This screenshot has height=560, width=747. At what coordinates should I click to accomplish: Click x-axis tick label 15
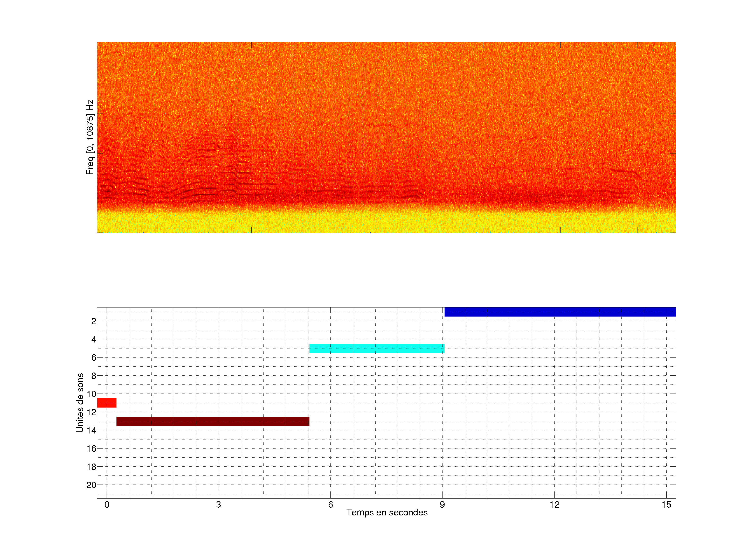coord(666,505)
